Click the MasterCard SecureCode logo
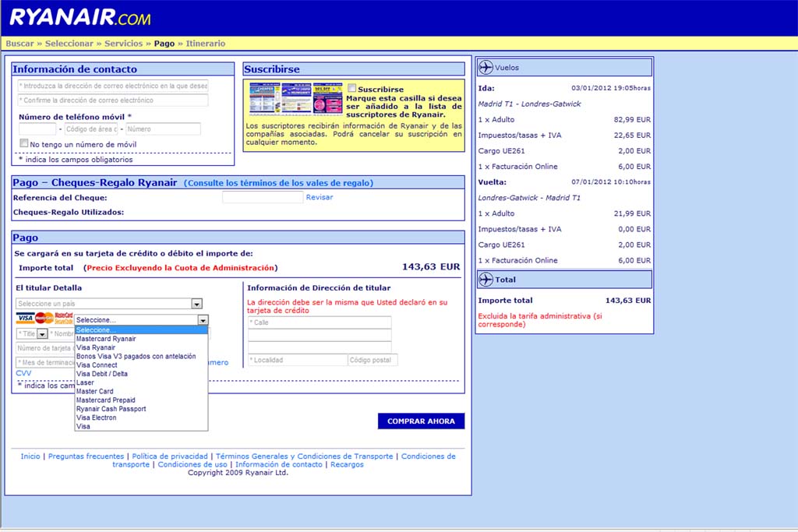 [x=64, y=319]
